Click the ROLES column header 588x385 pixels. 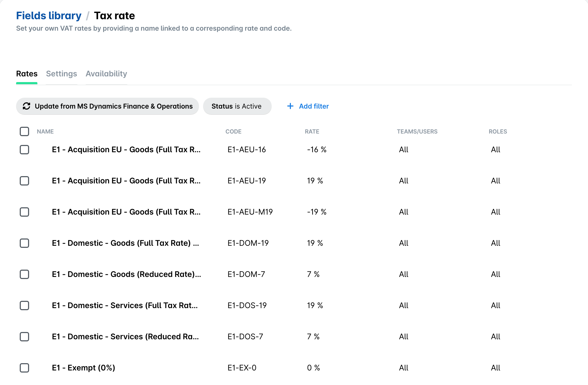click(498, 131)
